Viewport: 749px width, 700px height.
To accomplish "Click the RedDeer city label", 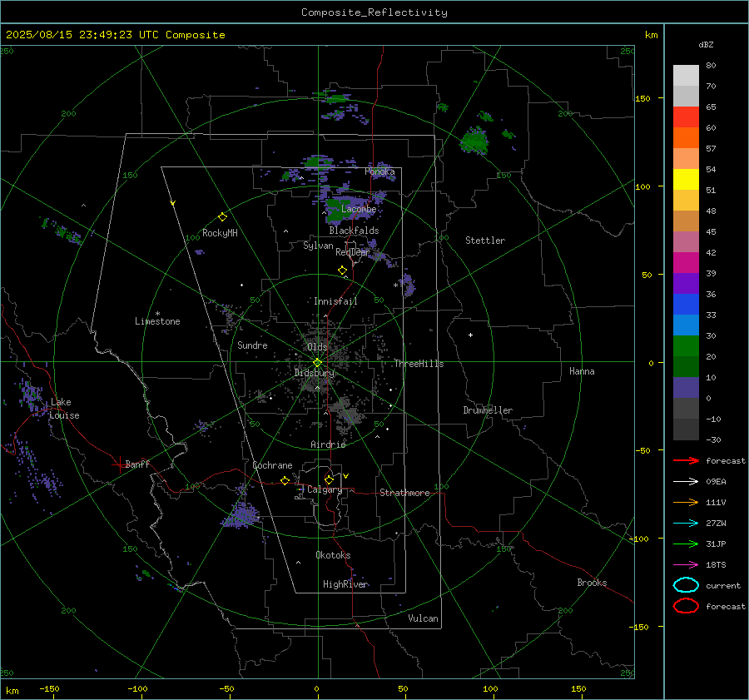I will pos(353,252).
